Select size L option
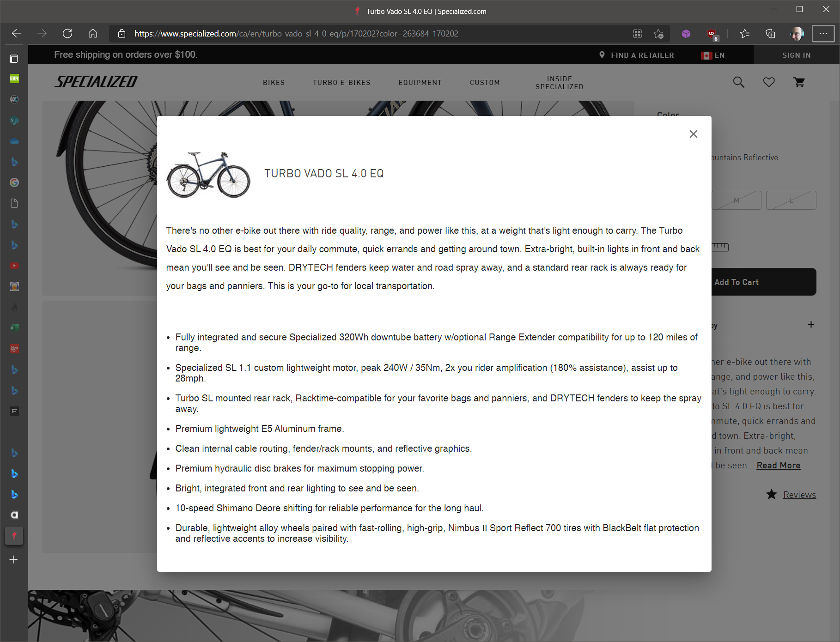This screenshot has height=642, width=840. 791,200
